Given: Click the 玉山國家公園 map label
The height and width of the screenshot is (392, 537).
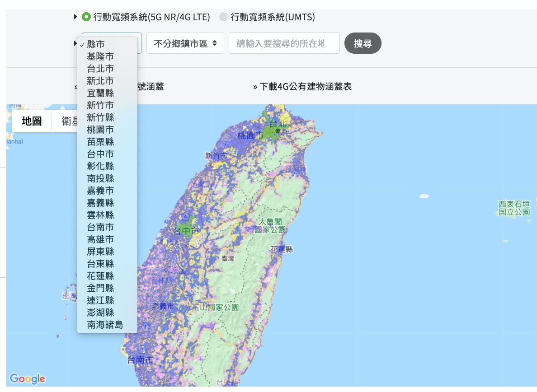Looking at the screenshot, I should (x=216, y=307).
